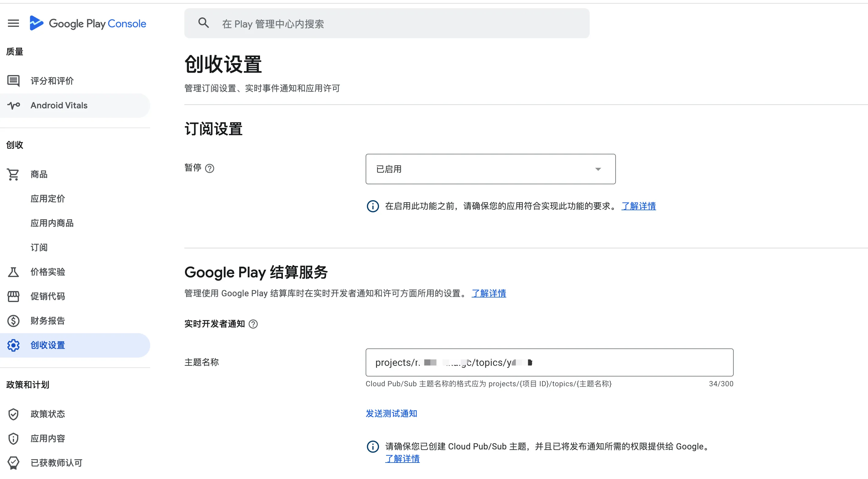Open 商品 in sidebar
This screenshot has height=479, width=868.
(x=75, y=174)
